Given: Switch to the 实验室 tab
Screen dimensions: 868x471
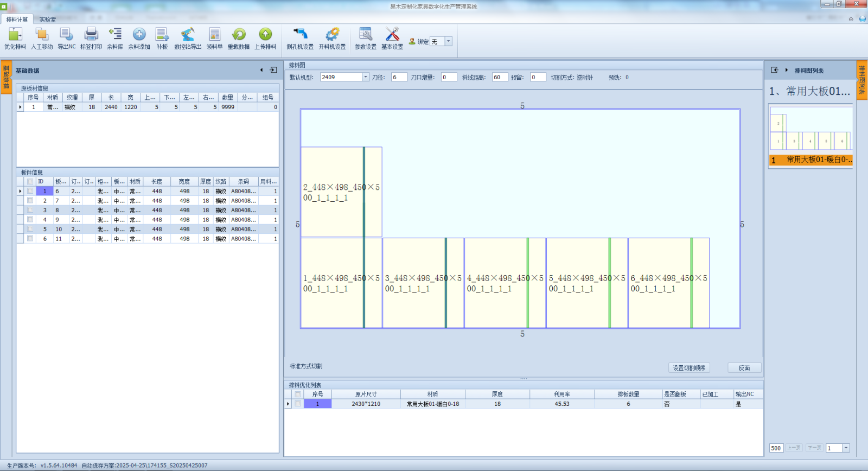Looking at the screenshot, I should pos(47,20).
